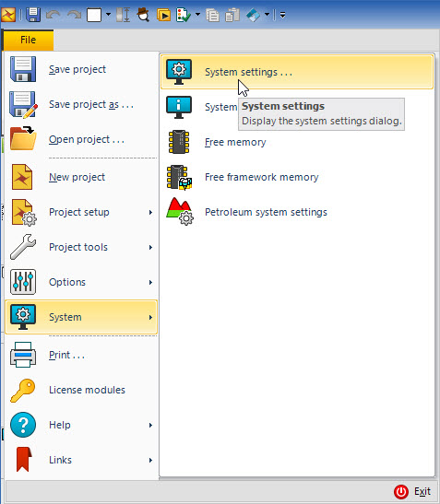
Task: Expand the Project setup submenu arrow
Action: coord(150,212)
